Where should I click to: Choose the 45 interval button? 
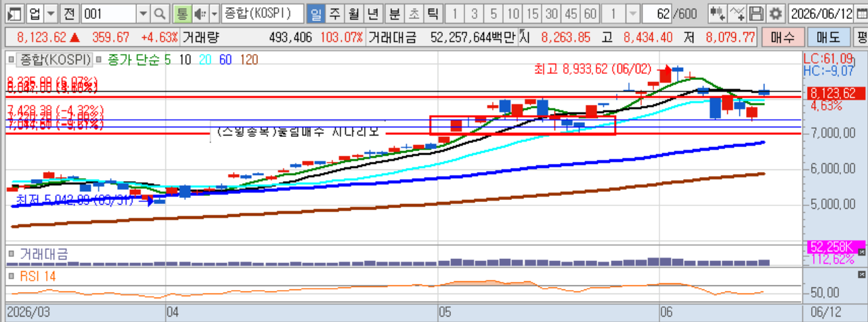571,14
